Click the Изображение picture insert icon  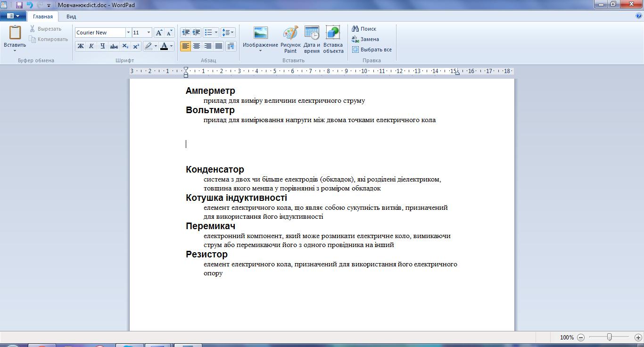[260, 33]
